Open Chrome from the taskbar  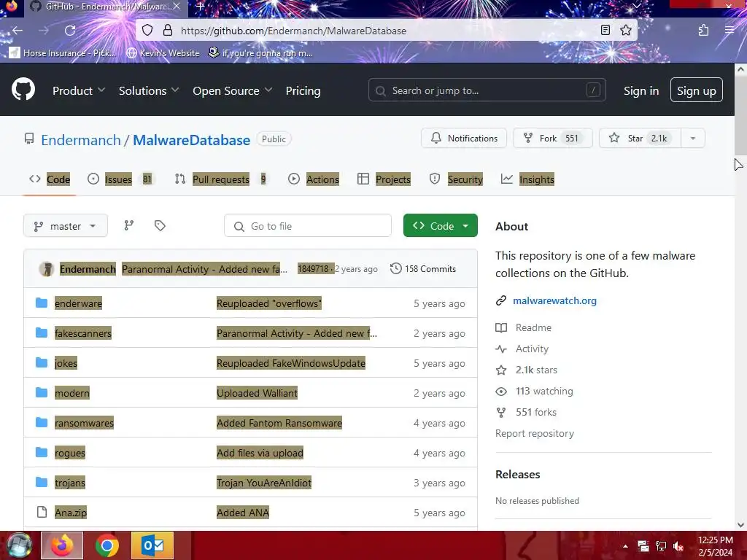coord(107,545)
